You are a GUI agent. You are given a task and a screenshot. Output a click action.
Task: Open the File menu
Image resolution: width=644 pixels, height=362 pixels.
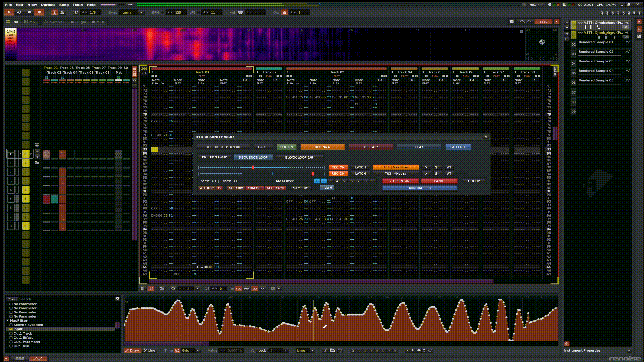[8, 5]
